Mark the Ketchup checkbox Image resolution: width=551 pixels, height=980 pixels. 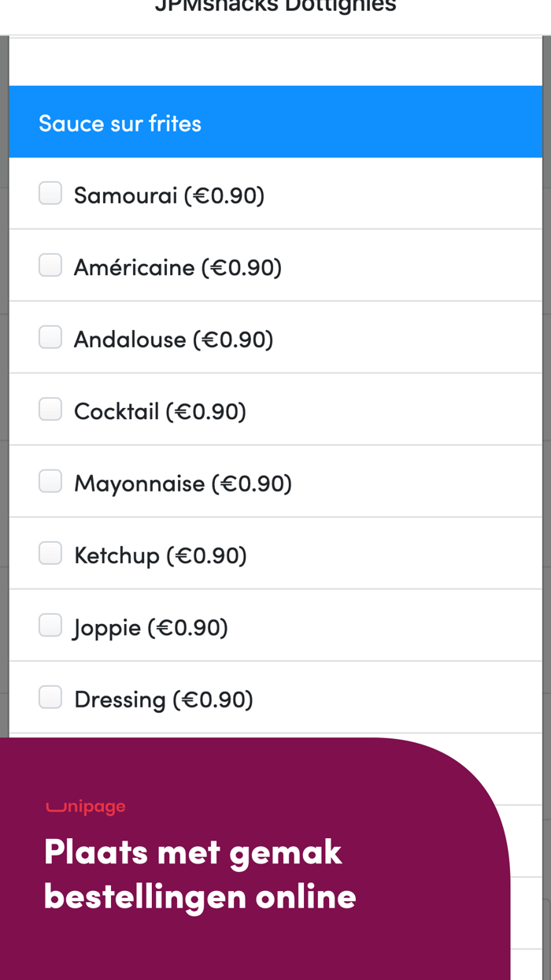50,554
